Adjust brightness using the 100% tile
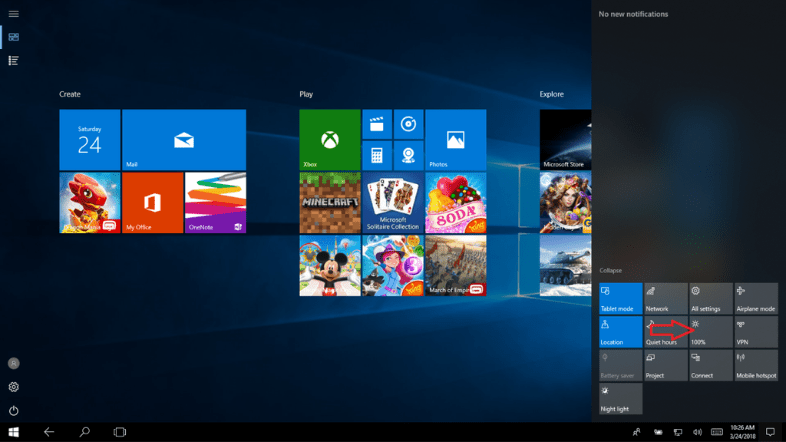Screen dimensions: 786x442 click(x=710, y=332)
